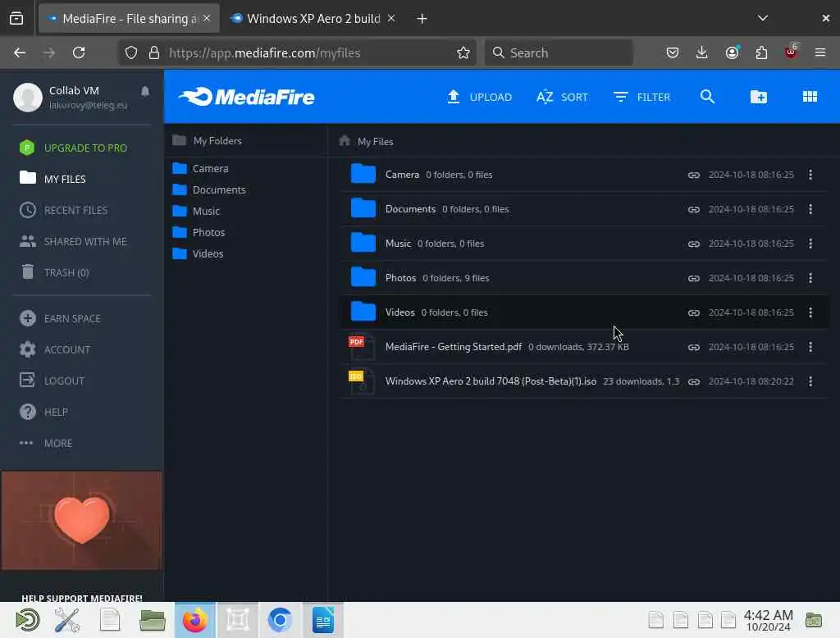840x638 pixels.
Task: Open the document writer taskbar icon
Action: point(323,620)
